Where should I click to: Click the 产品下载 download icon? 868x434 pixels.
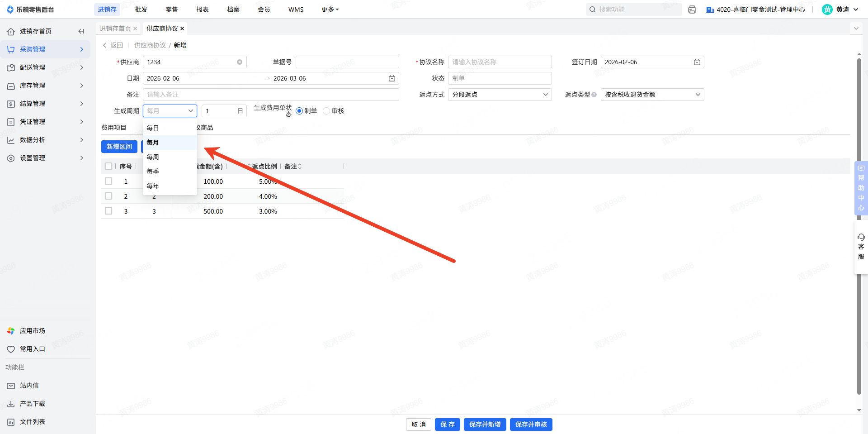[11, 404]
